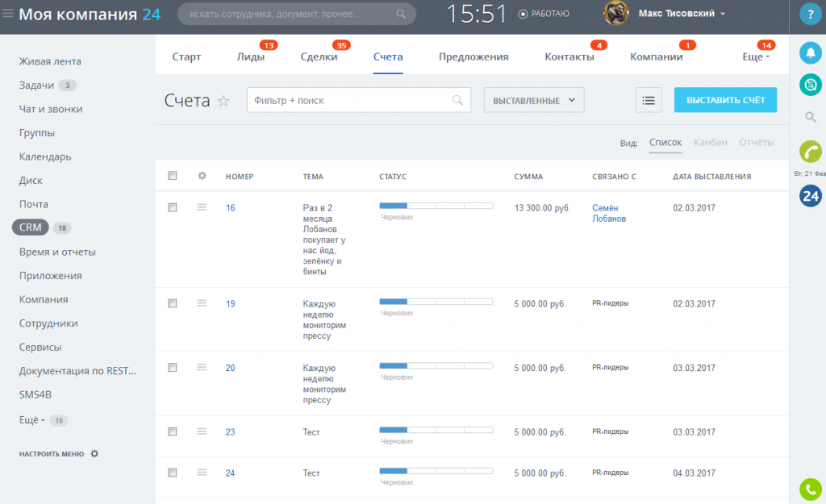Click the gear beside Настроить меню
Image resolution: width=826 pixels, height=504 pixels.
[94, 453]
